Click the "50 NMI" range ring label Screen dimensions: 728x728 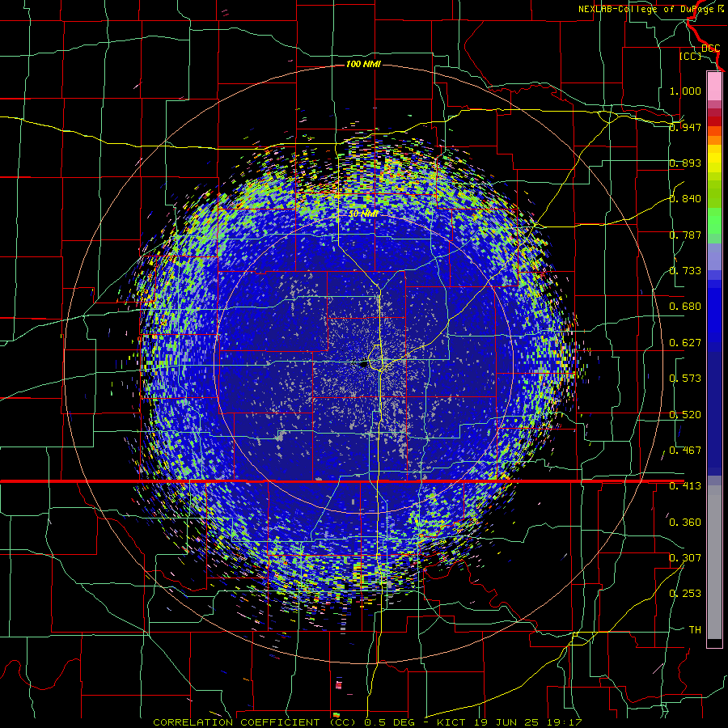(363, 214)
